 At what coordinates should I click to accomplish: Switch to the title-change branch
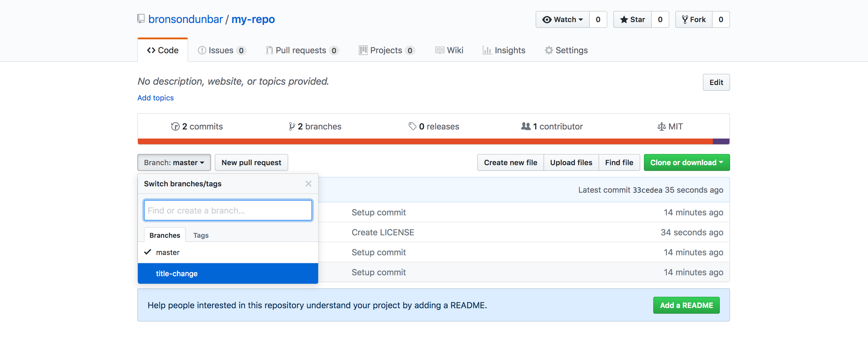[x=177, y=274]
